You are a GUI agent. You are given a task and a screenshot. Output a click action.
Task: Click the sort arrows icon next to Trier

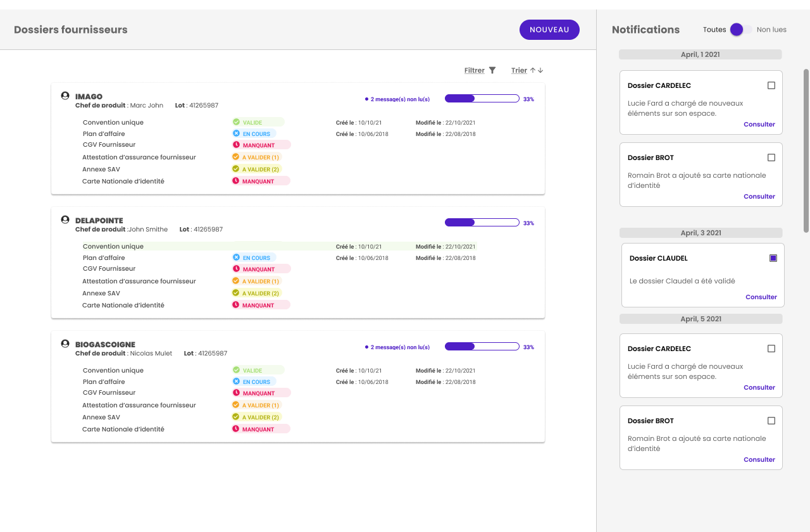[537, 70]
